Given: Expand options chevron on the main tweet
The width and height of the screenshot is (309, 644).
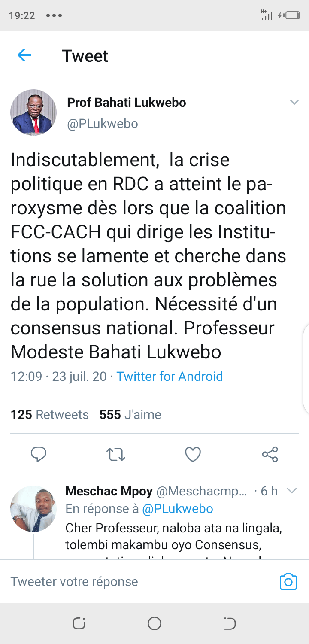Looking at the screenshot, I should point(294,102).
